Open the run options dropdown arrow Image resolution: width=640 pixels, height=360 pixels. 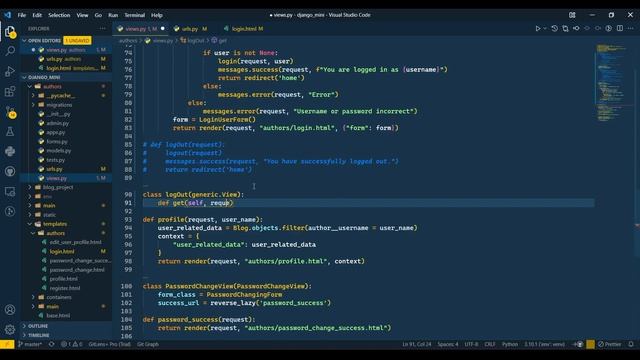pos(545,29)
